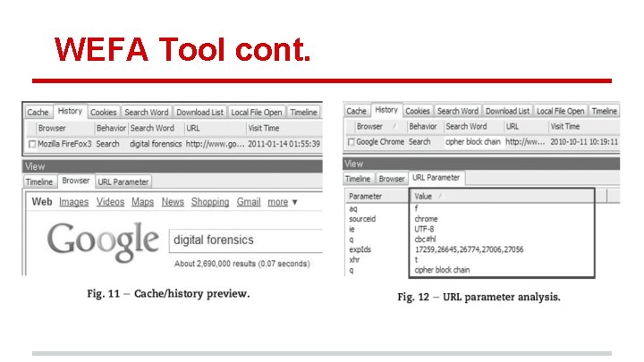Expand the 'more' dropdown in Google preview
This screenshot has width=644, height=362.
[x=283, y=202]
